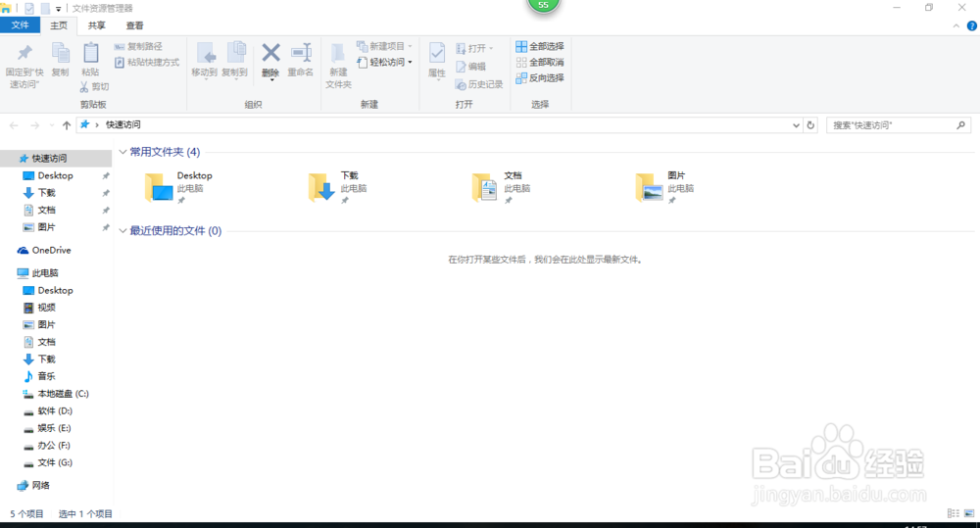
Task: Switch to View (查看) ribbon tab
Action: tap(134, 25)
